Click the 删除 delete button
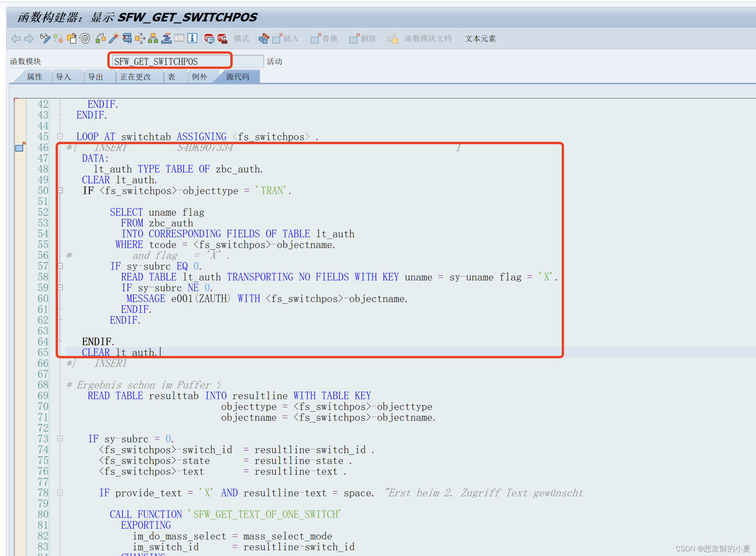Image resolution: width=756 pixels, height=556 pixels. 363,39
